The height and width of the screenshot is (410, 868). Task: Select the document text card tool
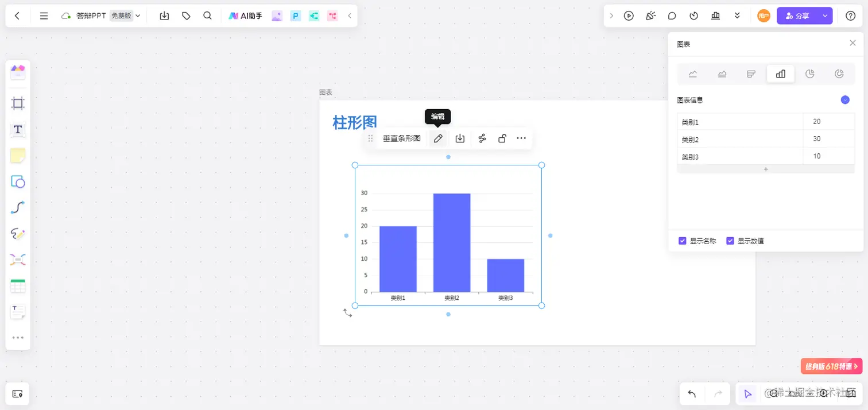click(x=18, y=312)
